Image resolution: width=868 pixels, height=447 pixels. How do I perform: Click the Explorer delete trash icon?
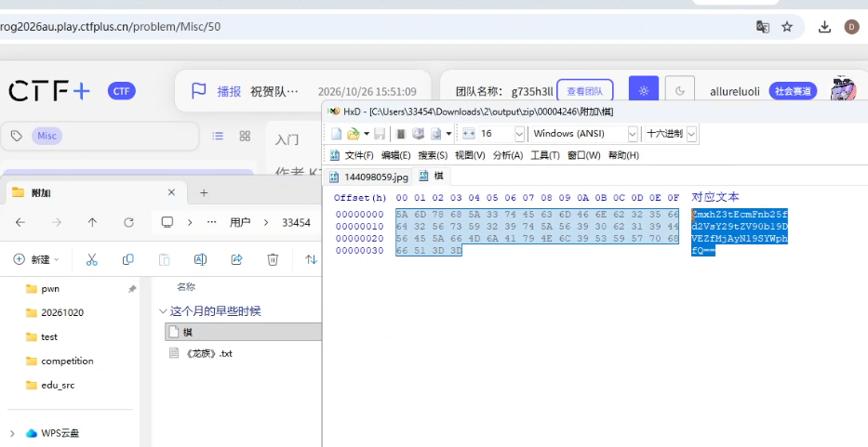(x=273, y=259)
